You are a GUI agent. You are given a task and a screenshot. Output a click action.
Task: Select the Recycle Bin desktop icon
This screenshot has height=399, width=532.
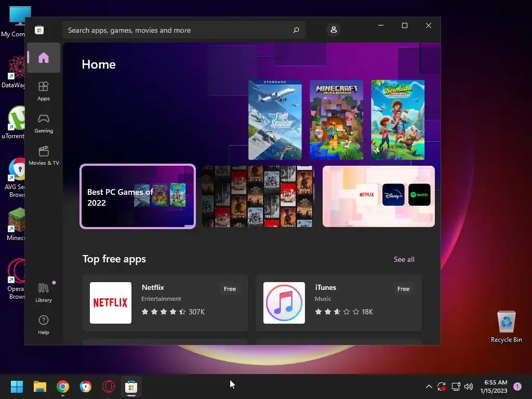point(506,326)
